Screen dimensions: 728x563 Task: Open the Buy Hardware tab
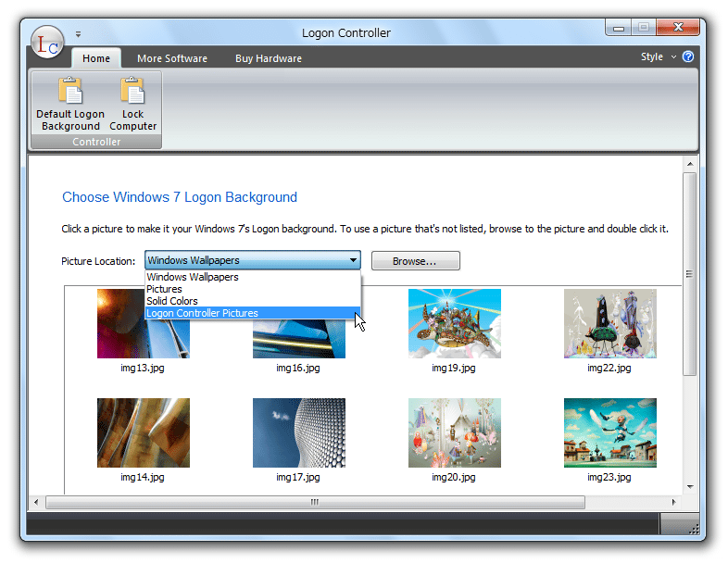click(x=269, y=58)
